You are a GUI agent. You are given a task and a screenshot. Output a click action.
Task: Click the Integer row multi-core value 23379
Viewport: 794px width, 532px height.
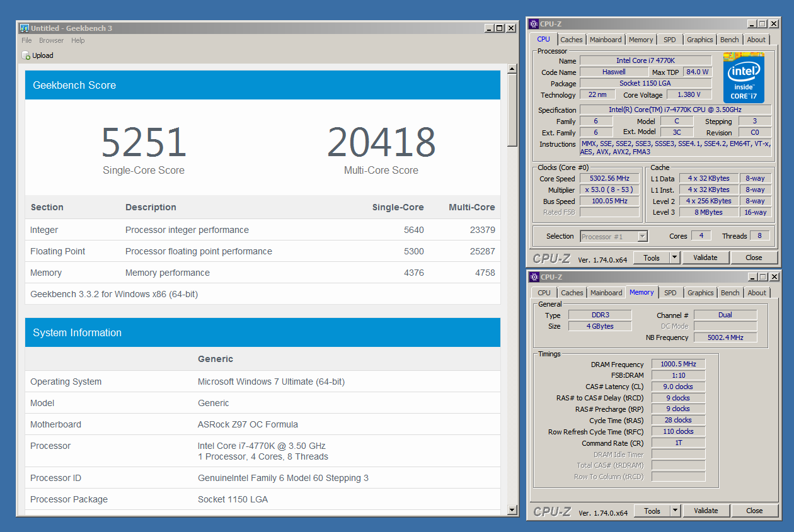pyautogui.click(x=482, y=230)
